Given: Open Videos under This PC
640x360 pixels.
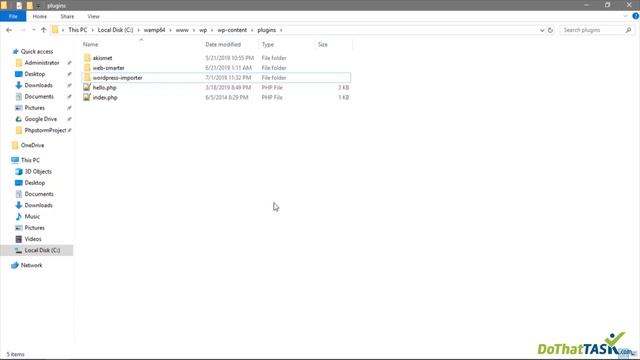Looking at the screenshot, I should [x=33, y=239].
